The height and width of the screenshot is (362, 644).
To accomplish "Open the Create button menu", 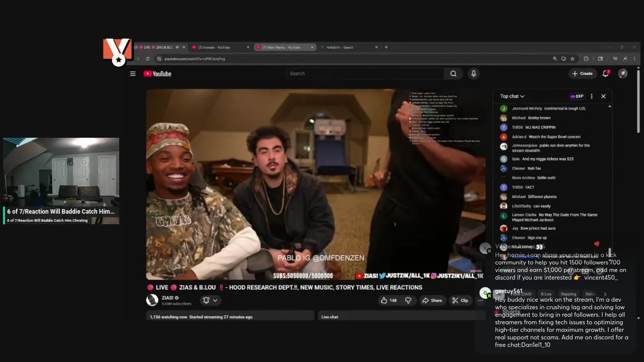I will (582, 73).
